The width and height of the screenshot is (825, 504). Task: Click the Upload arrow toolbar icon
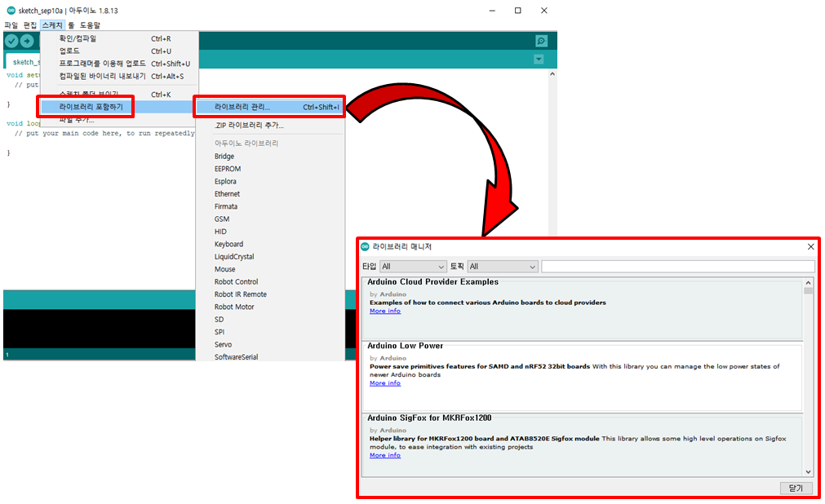[27, 41]
